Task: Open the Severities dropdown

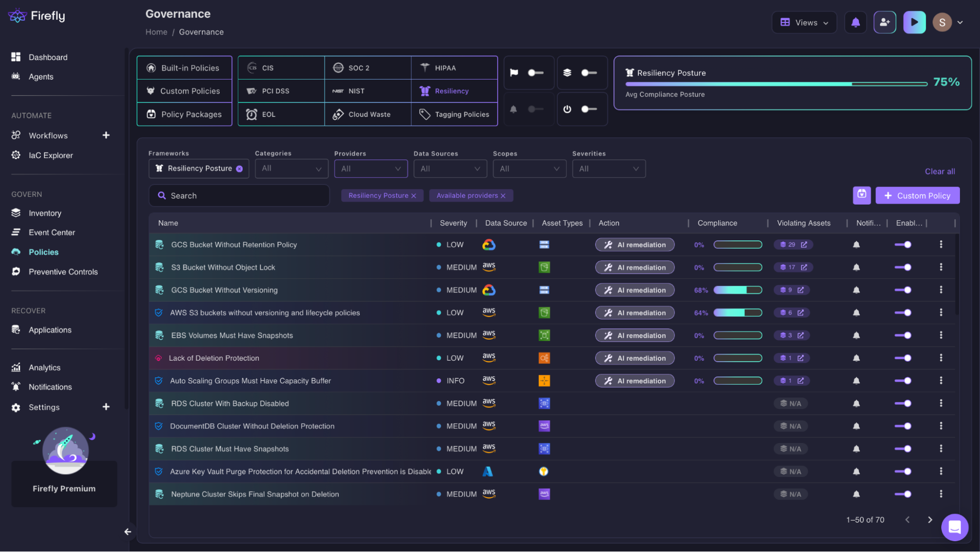Action: 609,169
